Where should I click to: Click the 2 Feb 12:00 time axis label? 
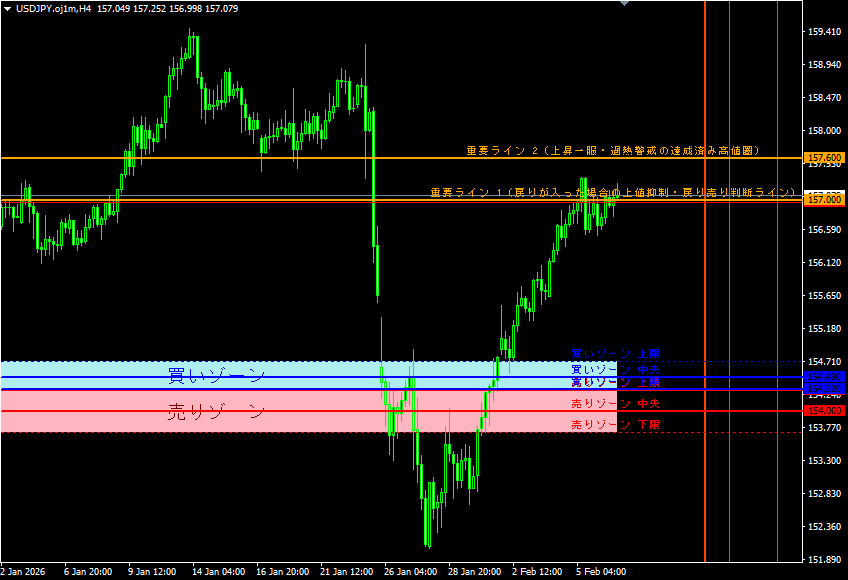537,572
